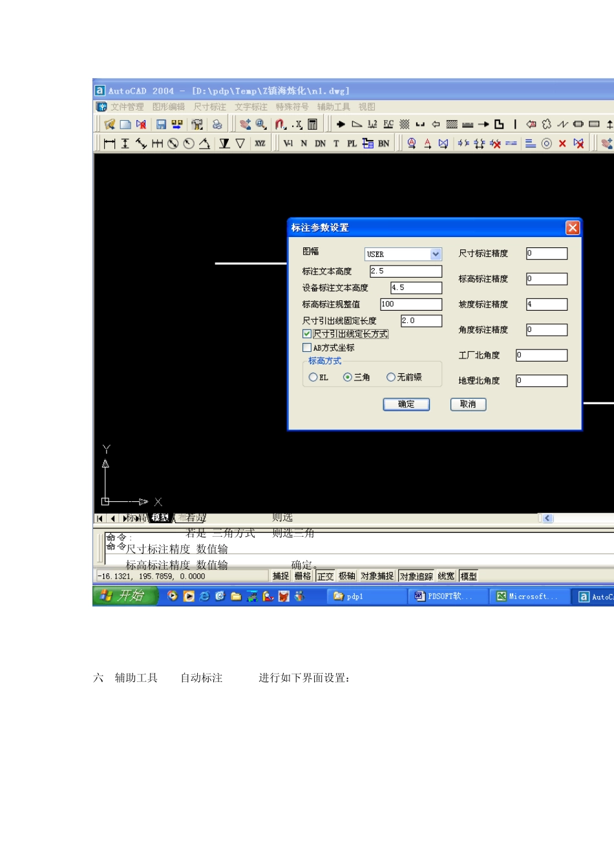Viewport: 614px width, 868px height.
Task: Click the 取消 button
Action: [468, 404]
